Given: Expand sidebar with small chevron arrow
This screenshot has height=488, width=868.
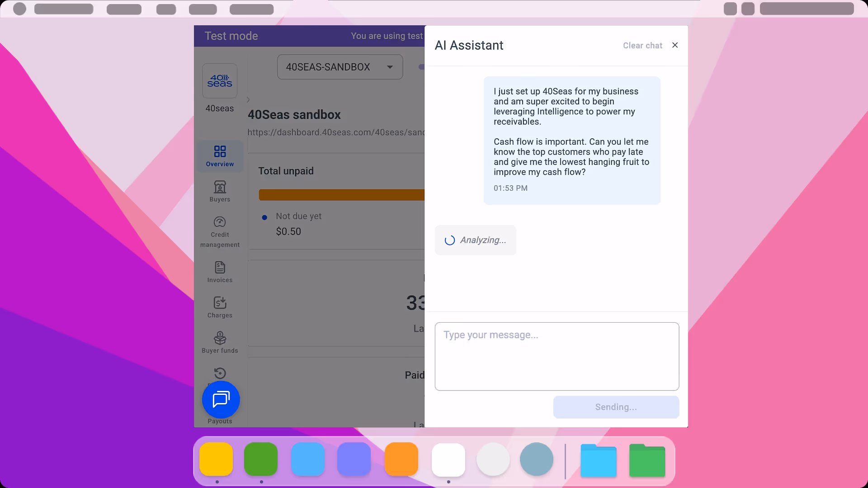Looking at the screenshot, I should (x=248, y=99).
